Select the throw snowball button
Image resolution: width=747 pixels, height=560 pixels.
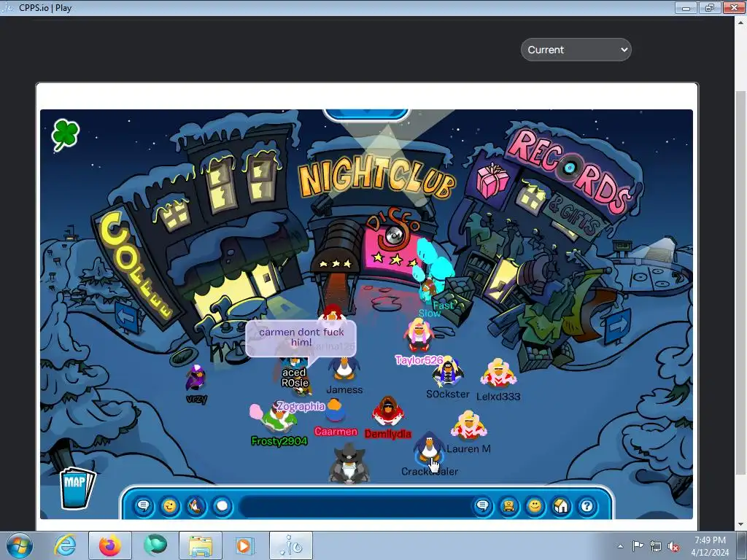(x=222, y=506)
